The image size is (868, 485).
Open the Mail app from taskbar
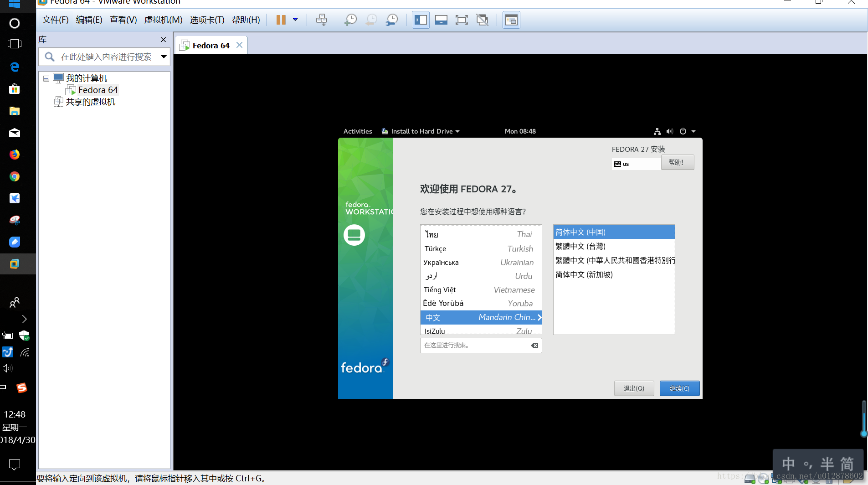pos(15,133)
